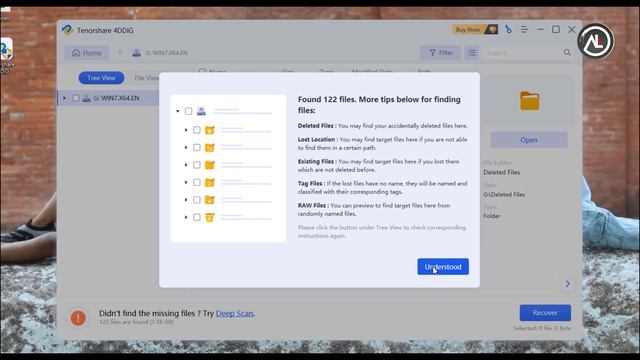Open the hamburger menu in title bar

524,29
